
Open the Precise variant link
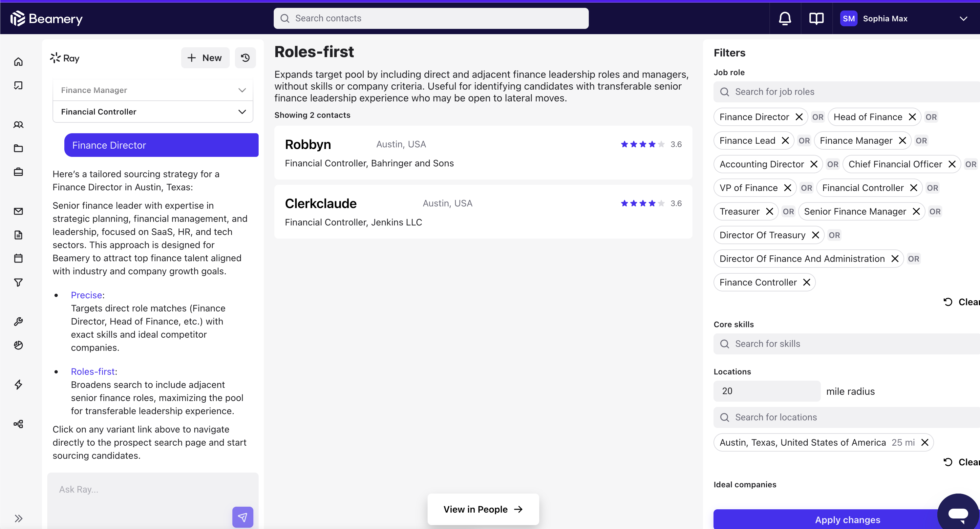pos(86,295)
